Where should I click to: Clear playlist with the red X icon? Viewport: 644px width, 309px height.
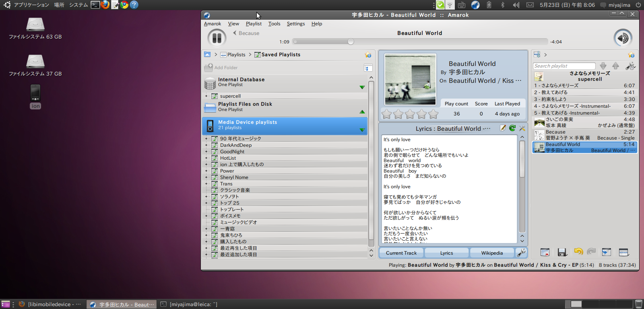tap(545, 252)
